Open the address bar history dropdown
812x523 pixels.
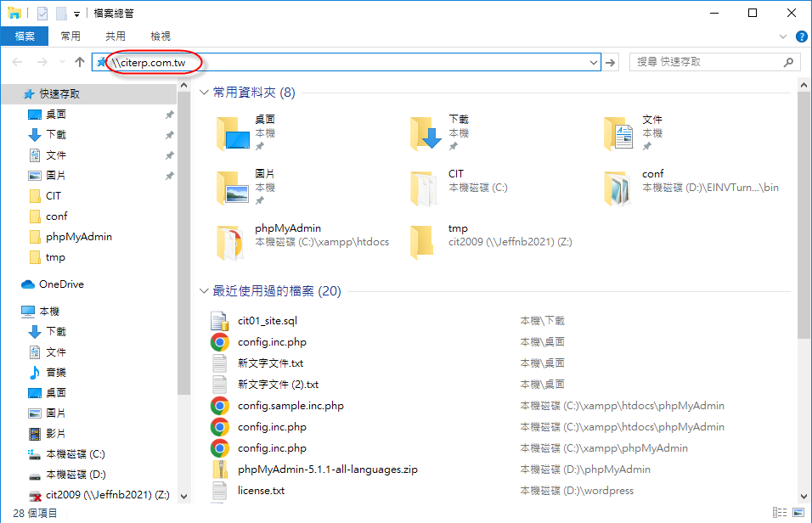(x=594, y=62)
